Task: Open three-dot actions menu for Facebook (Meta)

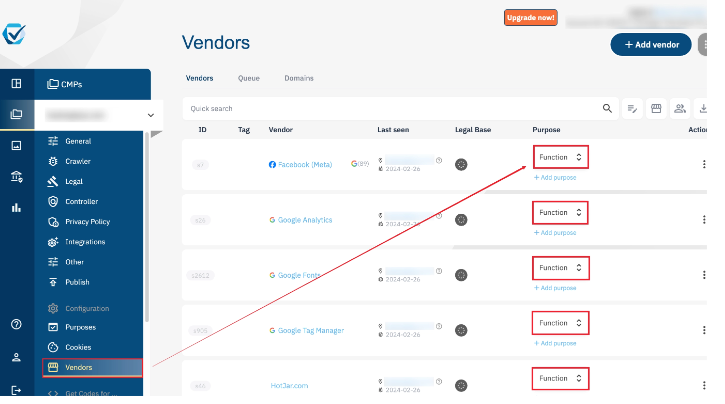Action: tap(703, 164)
